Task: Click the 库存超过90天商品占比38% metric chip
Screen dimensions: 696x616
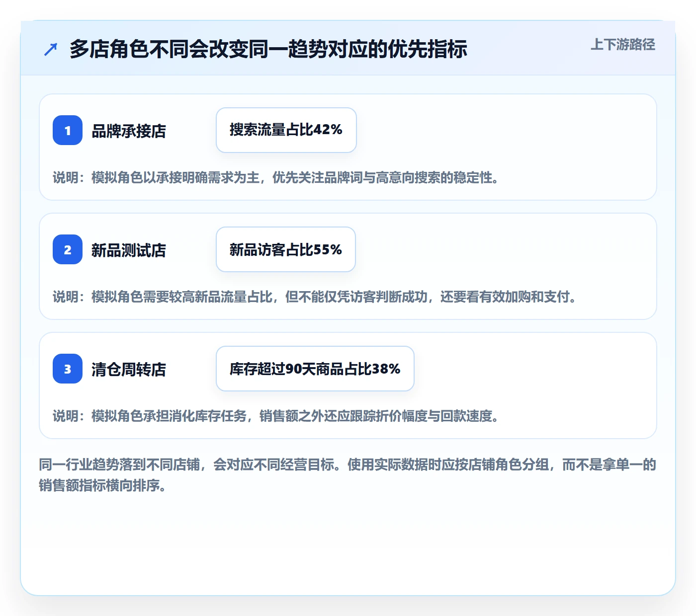Action: tap(315, 369)
